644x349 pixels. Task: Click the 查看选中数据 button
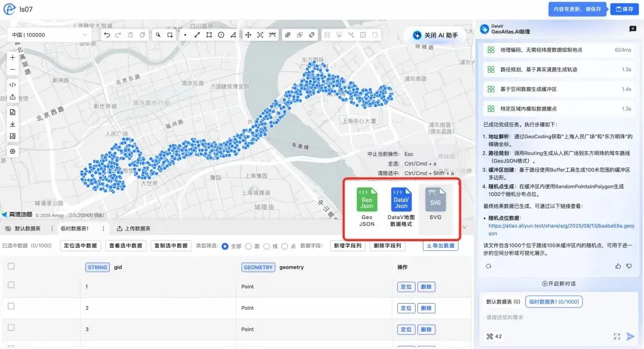[x=126, y=245]
